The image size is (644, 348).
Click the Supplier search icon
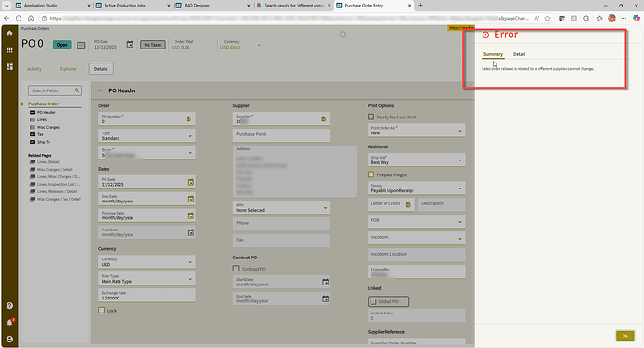point(324,119)
